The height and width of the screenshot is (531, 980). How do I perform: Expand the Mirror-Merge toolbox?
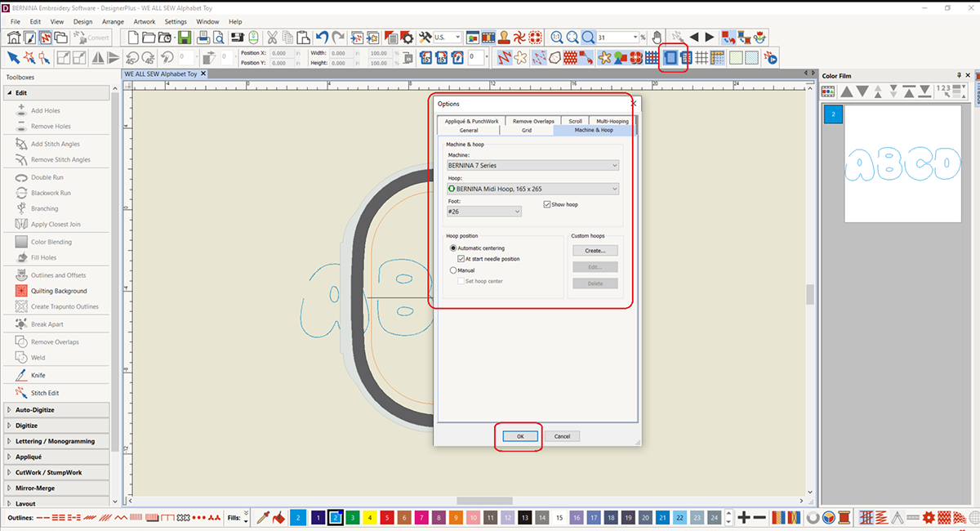click(x=56, y=489)
